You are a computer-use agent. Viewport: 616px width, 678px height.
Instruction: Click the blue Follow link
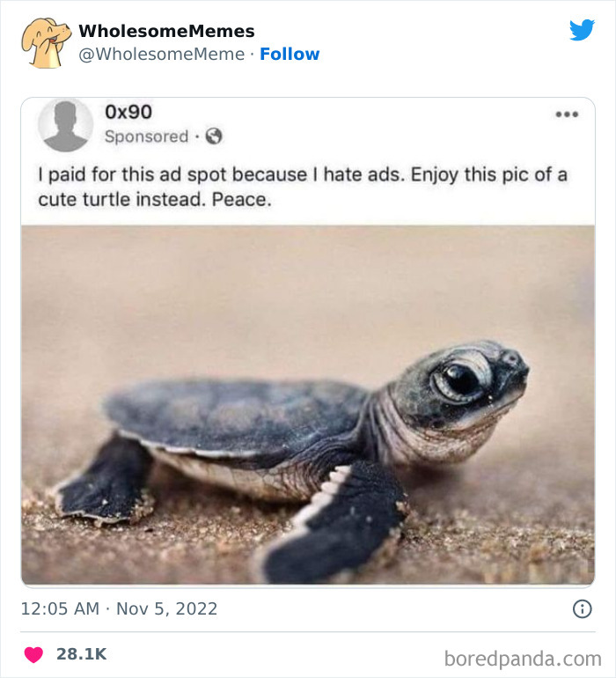point(290,54)
